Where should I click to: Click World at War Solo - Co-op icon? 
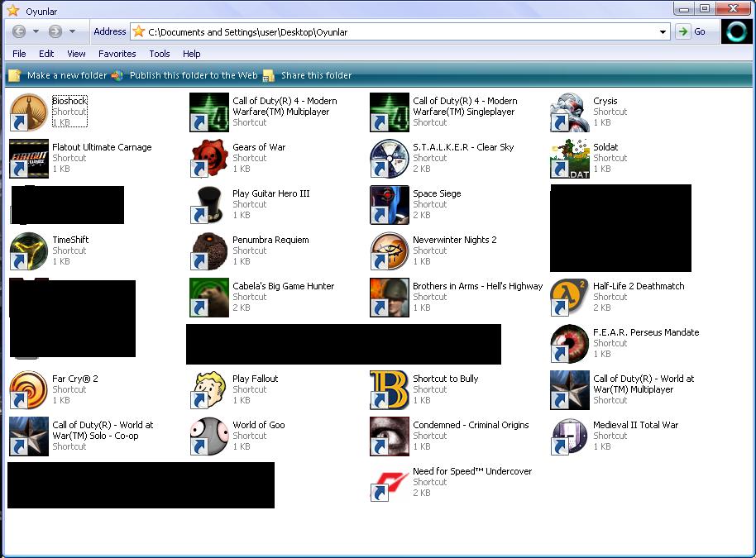point(29,436)
